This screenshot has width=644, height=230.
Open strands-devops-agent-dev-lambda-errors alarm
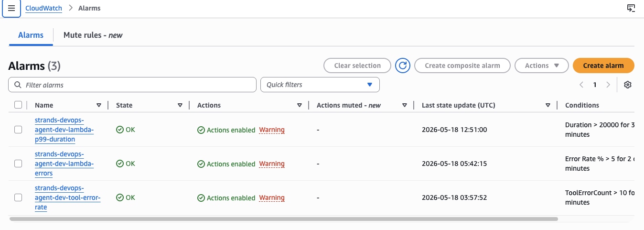pos(64,164)
